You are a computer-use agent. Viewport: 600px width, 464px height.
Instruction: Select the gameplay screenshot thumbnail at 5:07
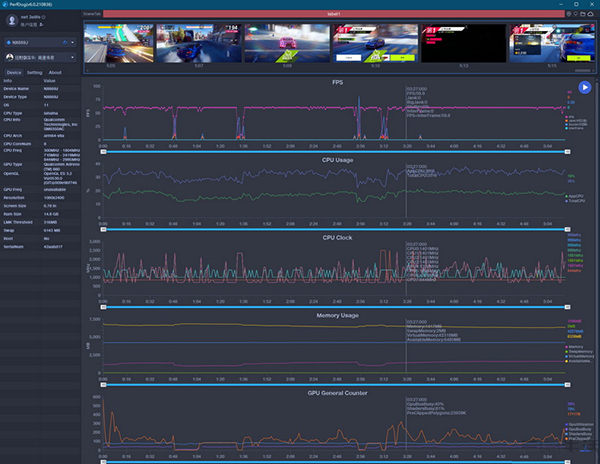pyautogui.click(x=198, y=45)
